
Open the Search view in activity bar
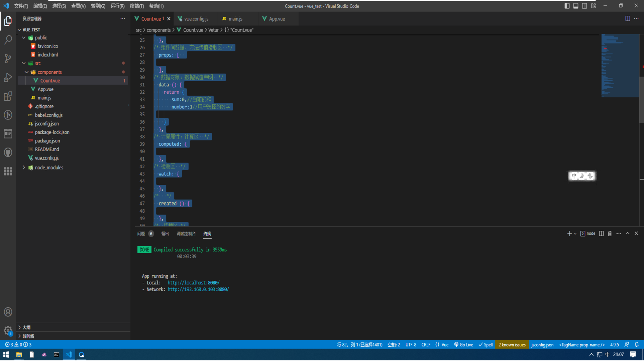[8, 40]
